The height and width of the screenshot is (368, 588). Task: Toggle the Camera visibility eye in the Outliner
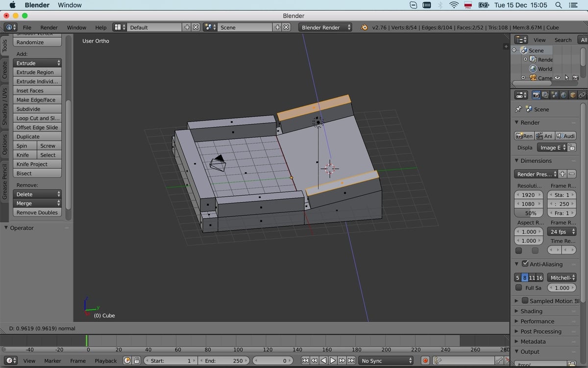(x=557, y=78)
